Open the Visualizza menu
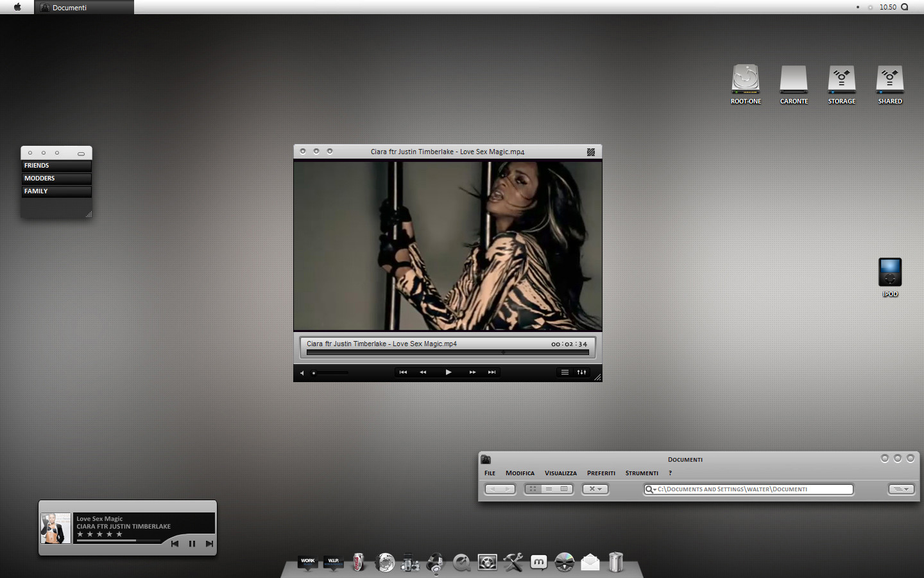This screenshot has width=924, height=578. point(561,473)
